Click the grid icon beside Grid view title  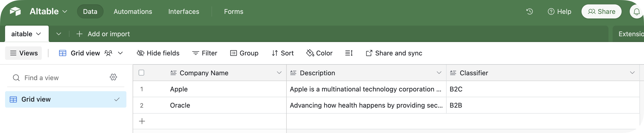(63, 53)
